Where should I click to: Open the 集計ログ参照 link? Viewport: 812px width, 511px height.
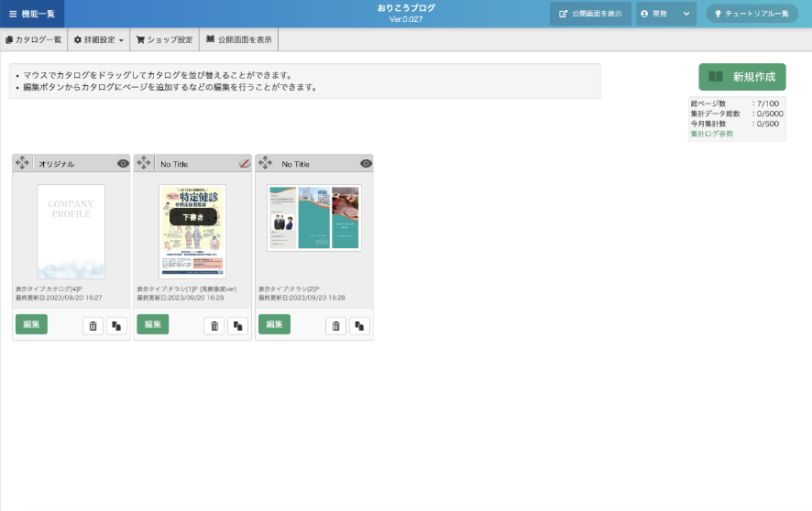pyautogui.click(x=711, y=134)
